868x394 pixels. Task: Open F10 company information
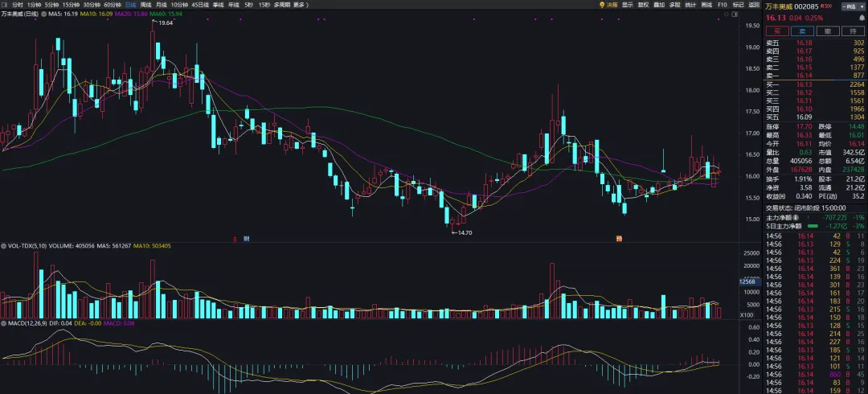point(723,5)
